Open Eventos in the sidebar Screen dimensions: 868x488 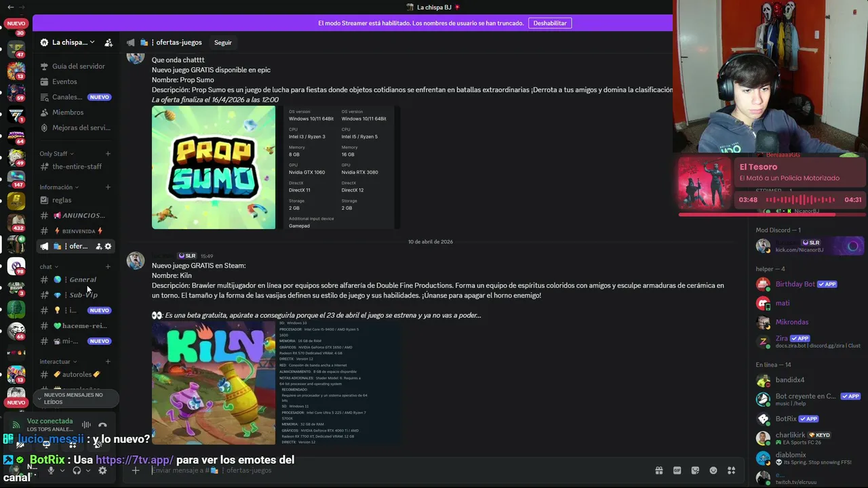click(75, 81)
